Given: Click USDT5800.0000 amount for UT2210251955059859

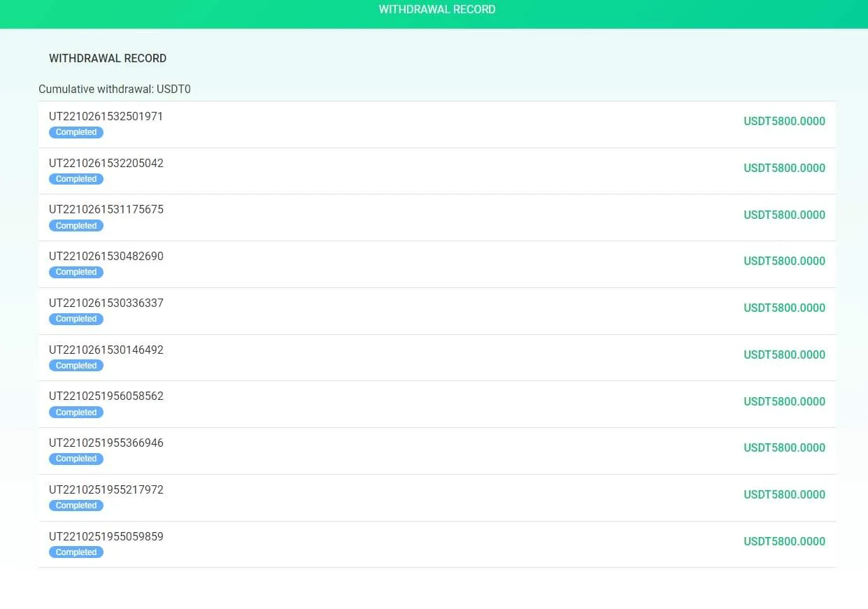Looking at the screenshot, I should coord(784,542).
